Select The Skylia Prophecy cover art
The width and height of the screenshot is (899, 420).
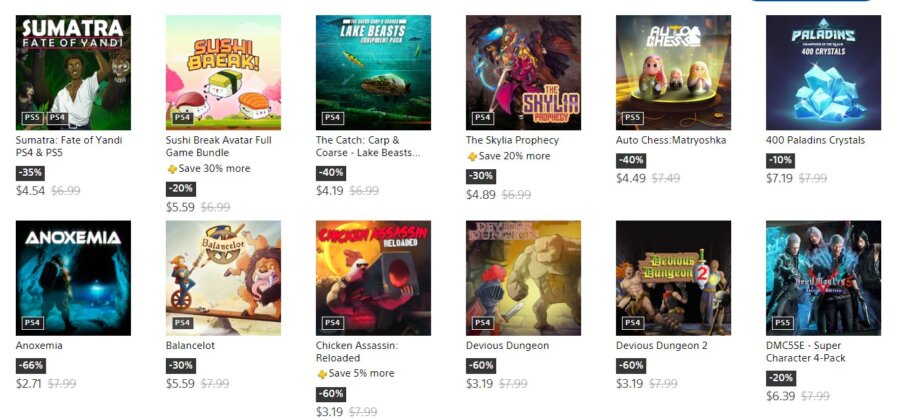tap(523, 72)
